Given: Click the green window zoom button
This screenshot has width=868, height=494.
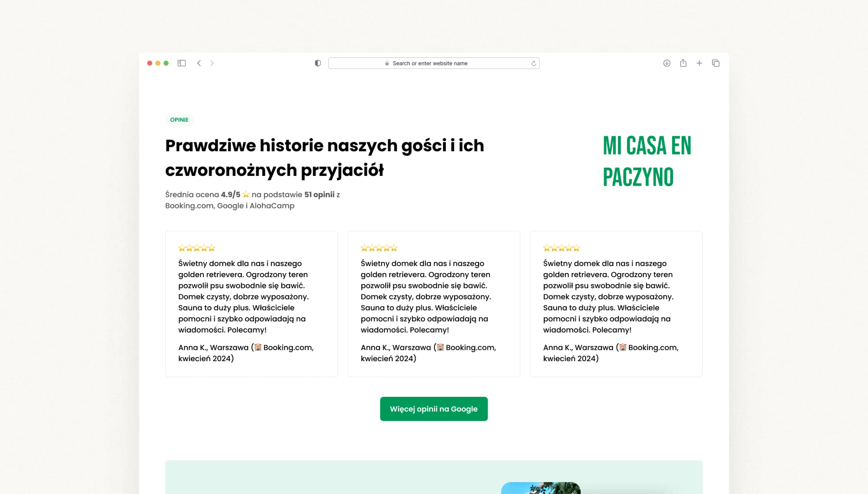Looking at the screenshot, I should (166, 63).
